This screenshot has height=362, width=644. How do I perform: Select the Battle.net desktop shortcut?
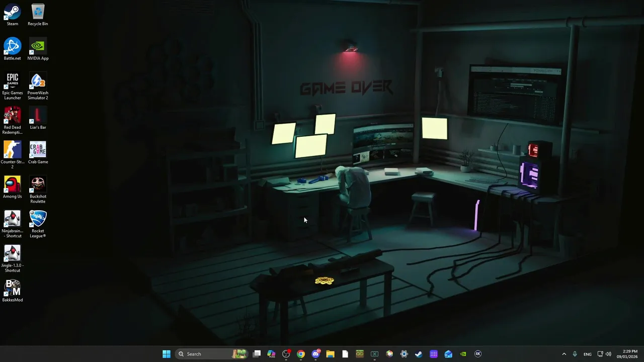pos(13,49)
